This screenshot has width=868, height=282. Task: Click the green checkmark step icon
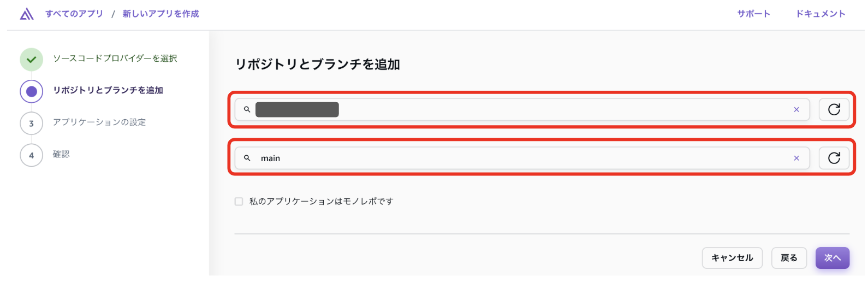pos(31,60)
